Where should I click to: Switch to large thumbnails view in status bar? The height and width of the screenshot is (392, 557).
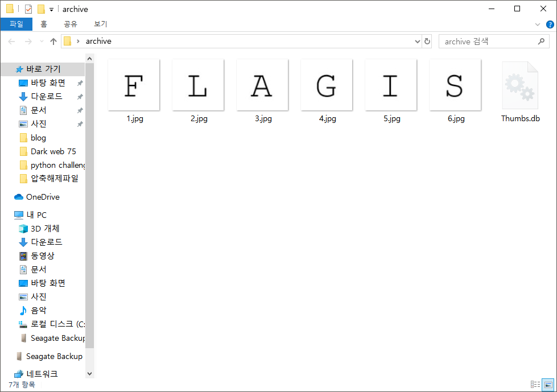[548, 385]
